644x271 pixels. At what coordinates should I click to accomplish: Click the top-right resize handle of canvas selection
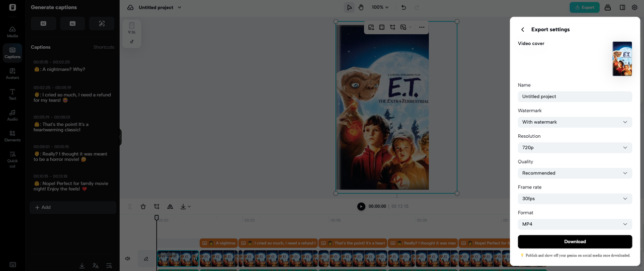click(457, 22)
